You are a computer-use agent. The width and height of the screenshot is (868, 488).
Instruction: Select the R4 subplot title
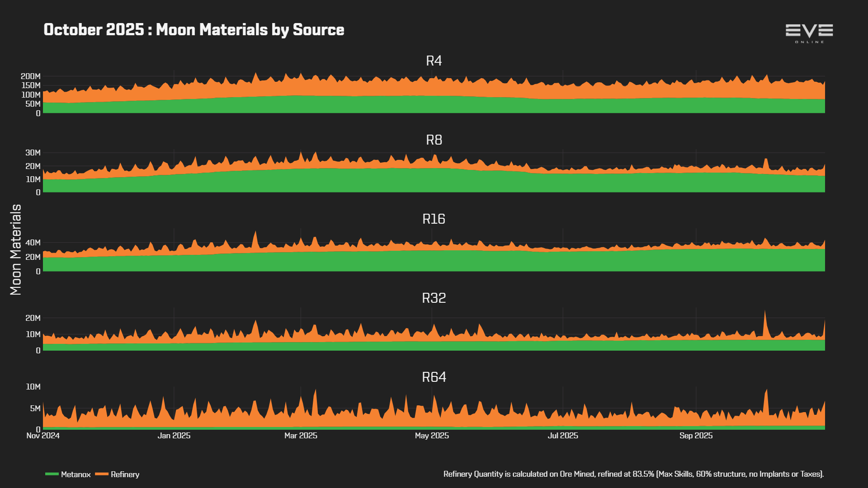click(x=434, y=61)
